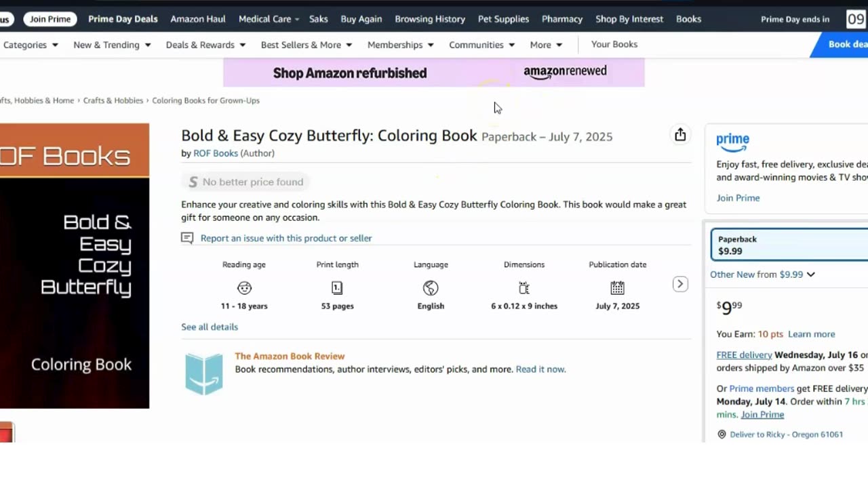Open the More dropdown in Books bar
Viewport: 868px width, 488px height.
[x=546, y=45]
